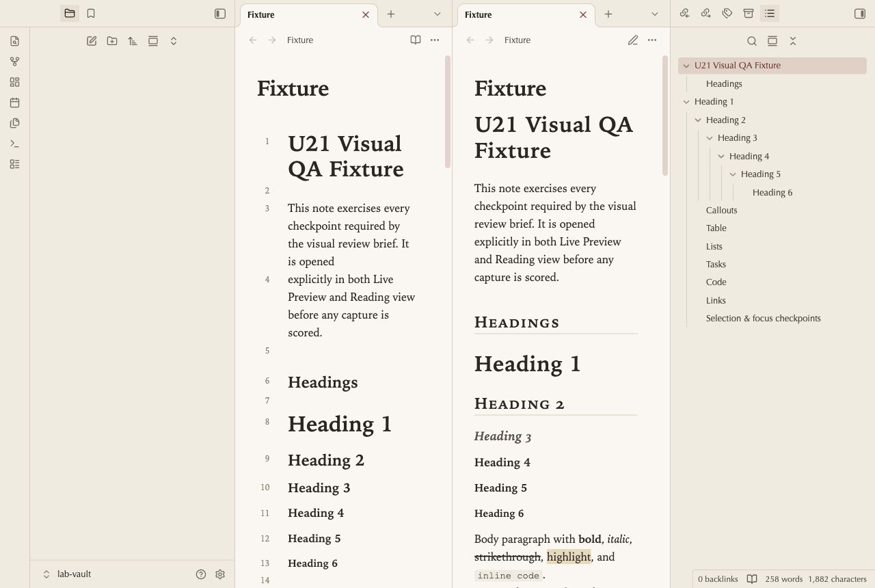Open the help icon beside lab-vault
This screenshot has width=875, height=588.
click(x=201, y=574)
